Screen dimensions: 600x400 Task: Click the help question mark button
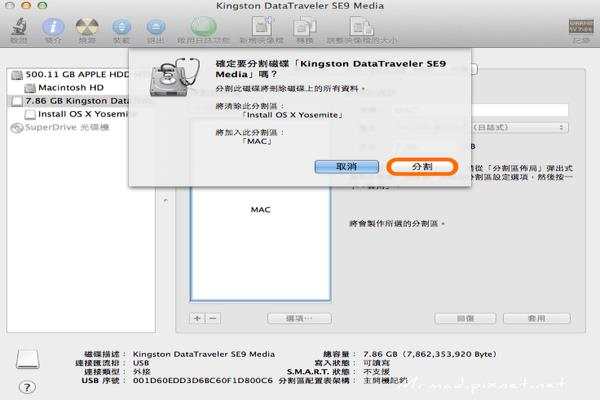click(x=27, y=387)
